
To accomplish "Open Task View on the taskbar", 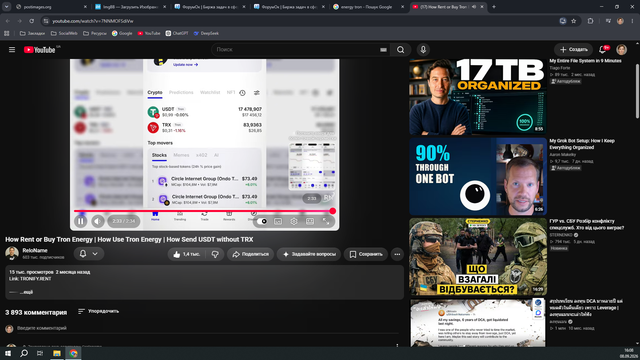I will pos(40,353).
